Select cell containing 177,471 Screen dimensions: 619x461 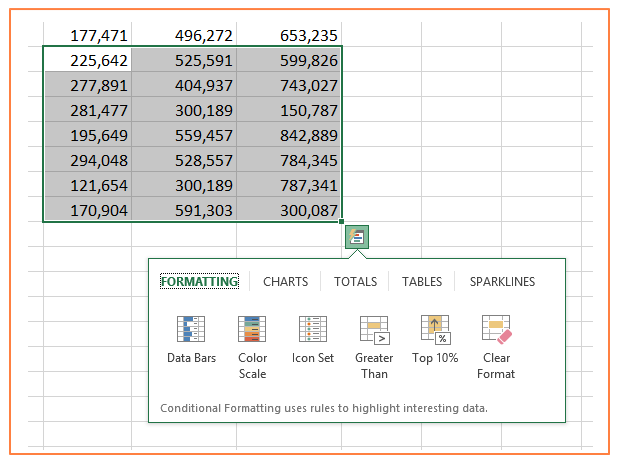[x=87, y=36]
